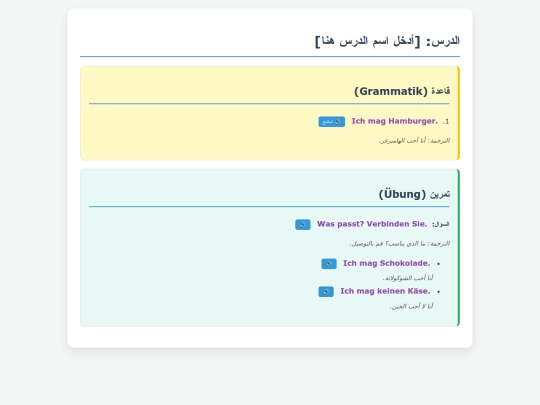This screenshot has width=540, height=405.
Task: Click the Arabic translation under Käse sentence
Action: click(412, 306)
